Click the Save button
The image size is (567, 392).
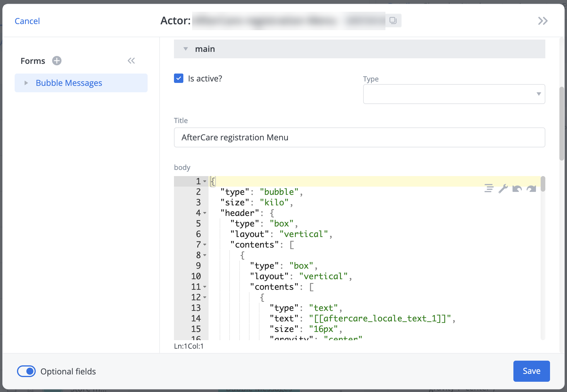point(532,371)
